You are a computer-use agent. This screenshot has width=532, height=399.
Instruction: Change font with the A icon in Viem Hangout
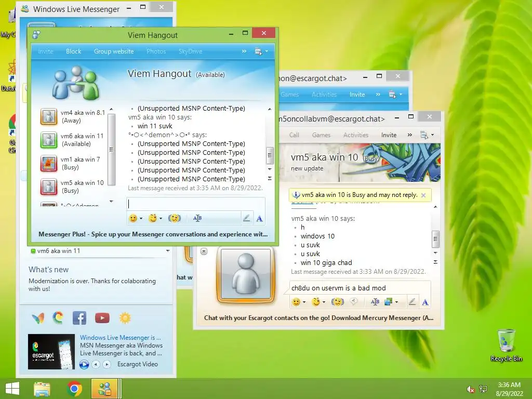(x=260, y=219)
